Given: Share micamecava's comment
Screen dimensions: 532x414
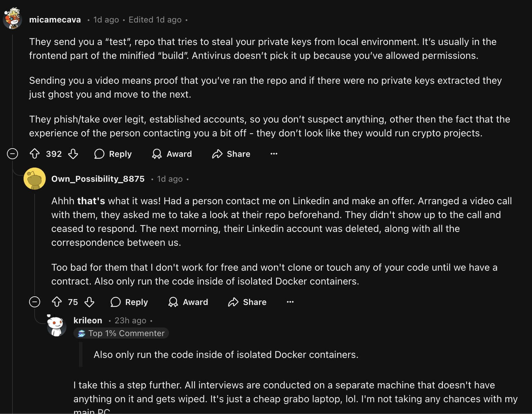Looking at the screenshot, I should tap(231, 154).
